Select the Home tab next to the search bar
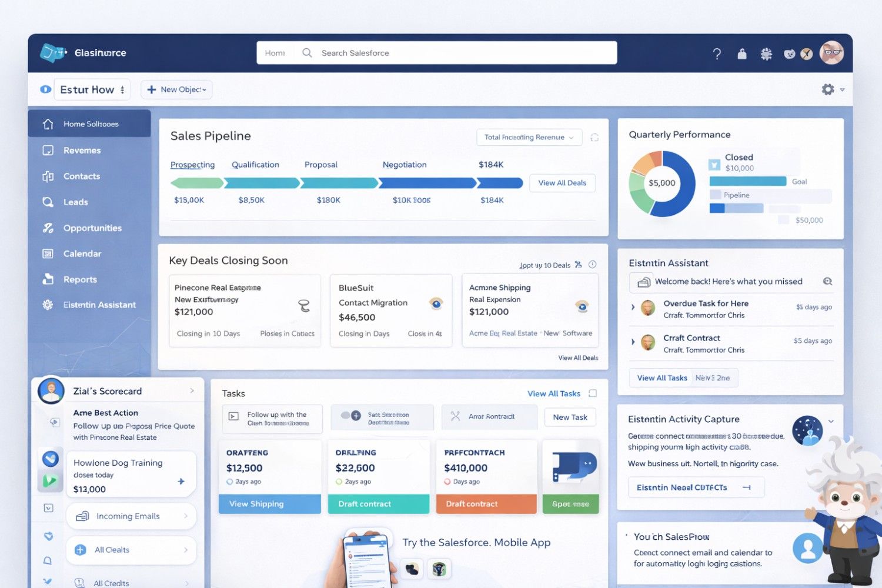Image resolution: width=882 pixels, height=588 pixels. click(275, 53)
